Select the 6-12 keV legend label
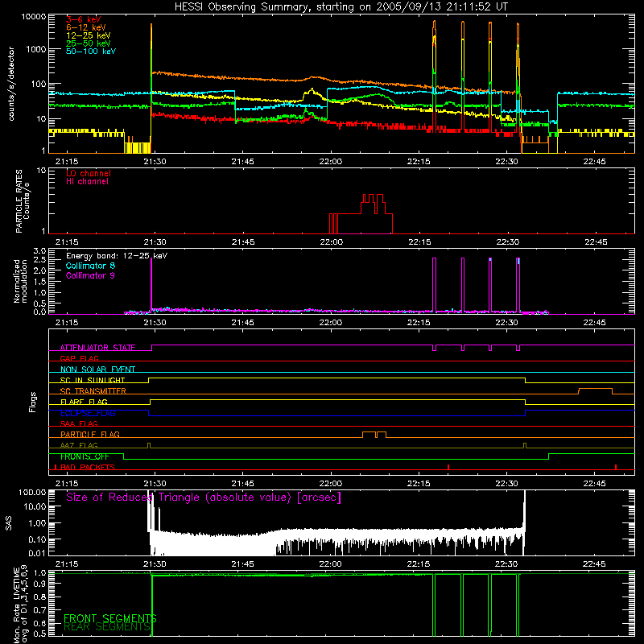 [86, 27]
